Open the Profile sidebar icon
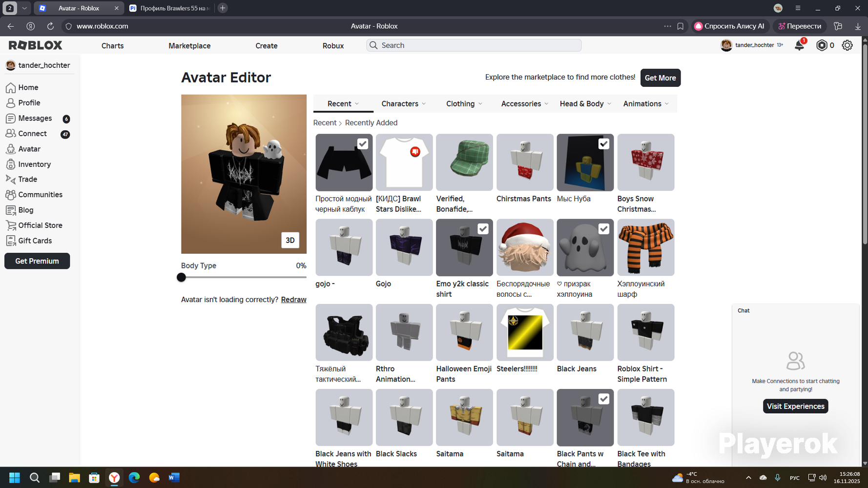The width and height of the screenshot is (868, 488). (x=11, y=103)
